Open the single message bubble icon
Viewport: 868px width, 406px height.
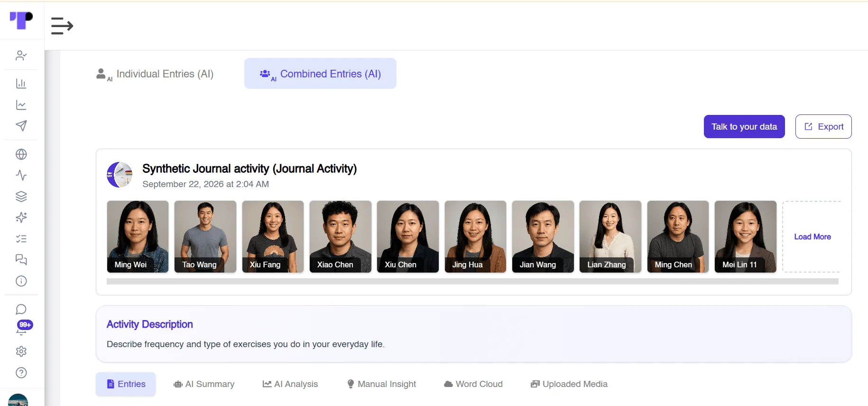point(21,310)
